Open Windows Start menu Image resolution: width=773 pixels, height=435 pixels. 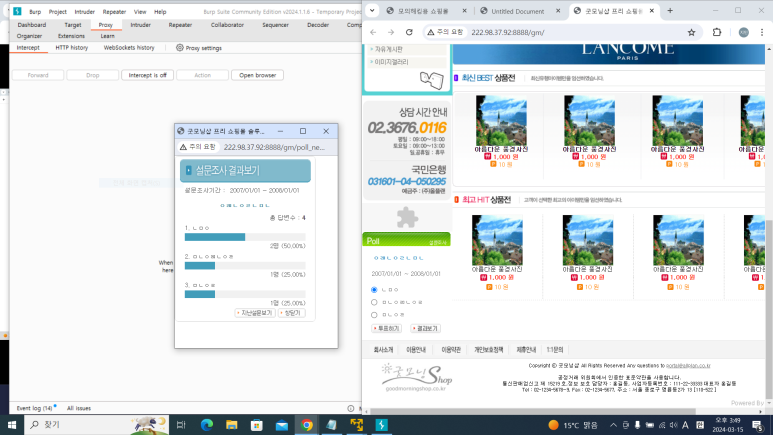coord(12,425)
